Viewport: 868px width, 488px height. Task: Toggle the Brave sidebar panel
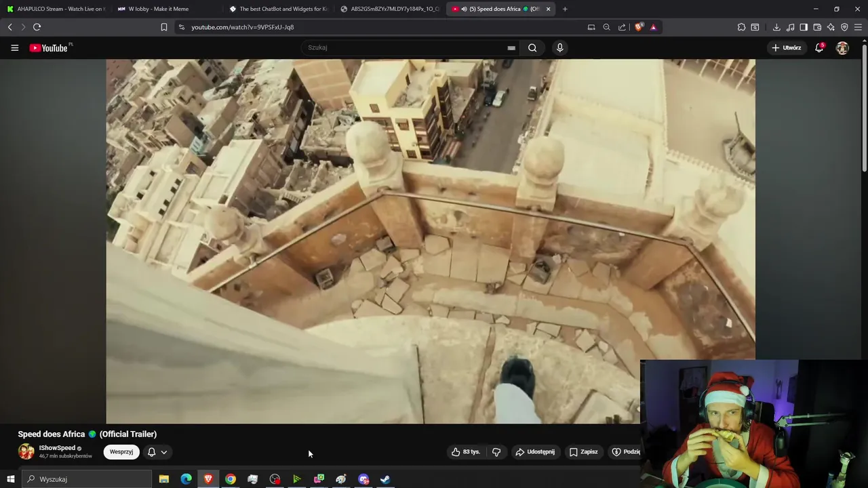tap(804, 27)
